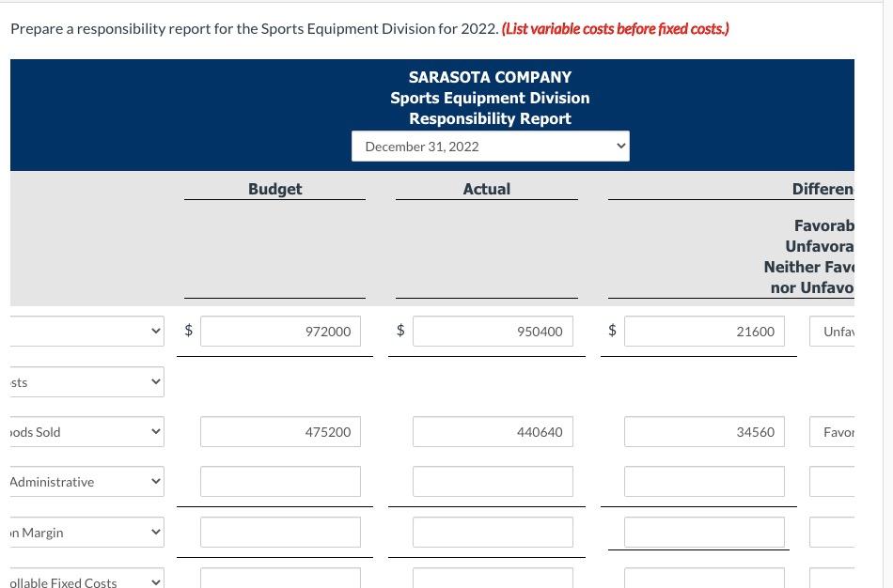Select the Budget field showing 475200

(x=280, y=432)
